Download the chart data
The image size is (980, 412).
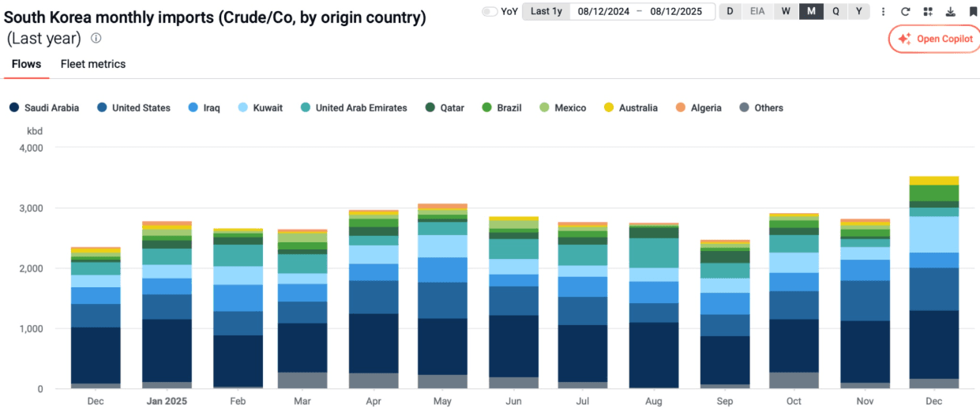pyautogui.click(x=951, y=12)
